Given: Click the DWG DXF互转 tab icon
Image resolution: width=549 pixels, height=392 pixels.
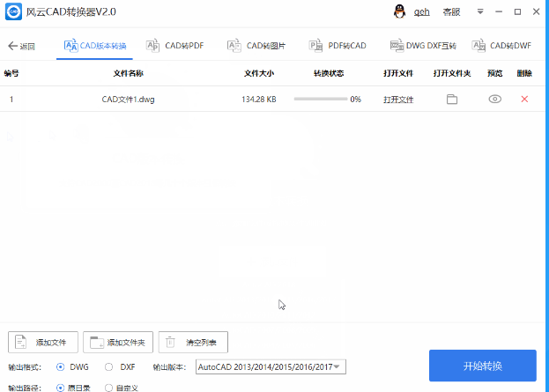Looking at the screenshot, I should 397,46.
